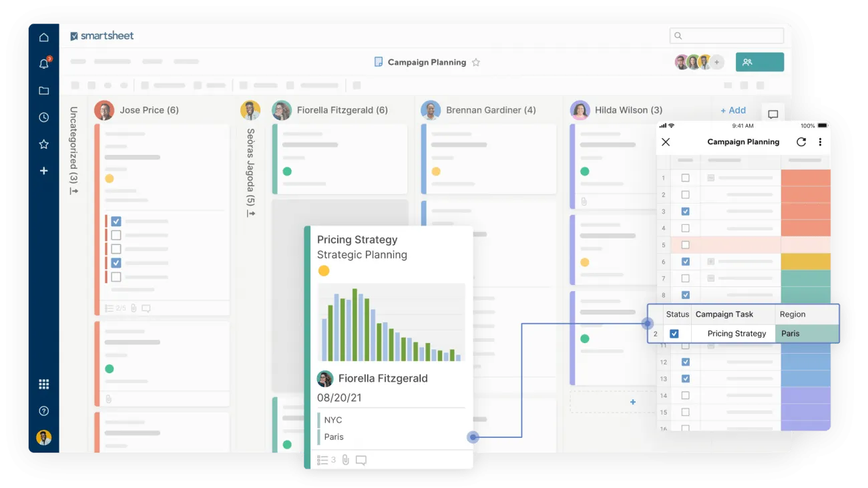Click comment icon on Pricing Strategy card footer
This screenshot has width=868, height=488.
361,460
